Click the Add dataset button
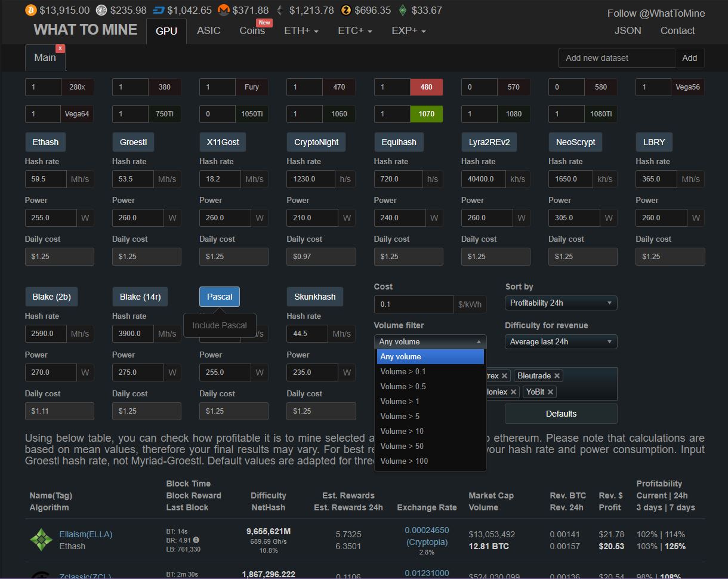This screenshot has width=728, height=579. [x=689, y=58]
